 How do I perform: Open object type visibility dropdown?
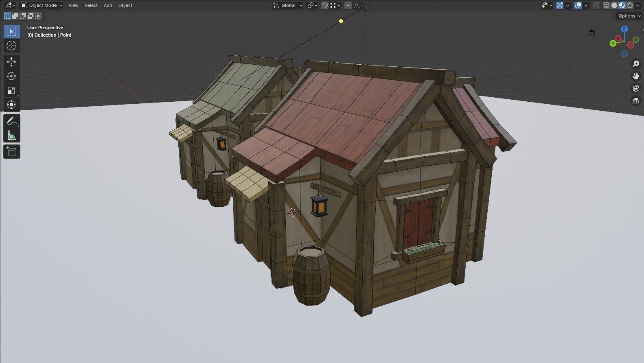[547, 5]
